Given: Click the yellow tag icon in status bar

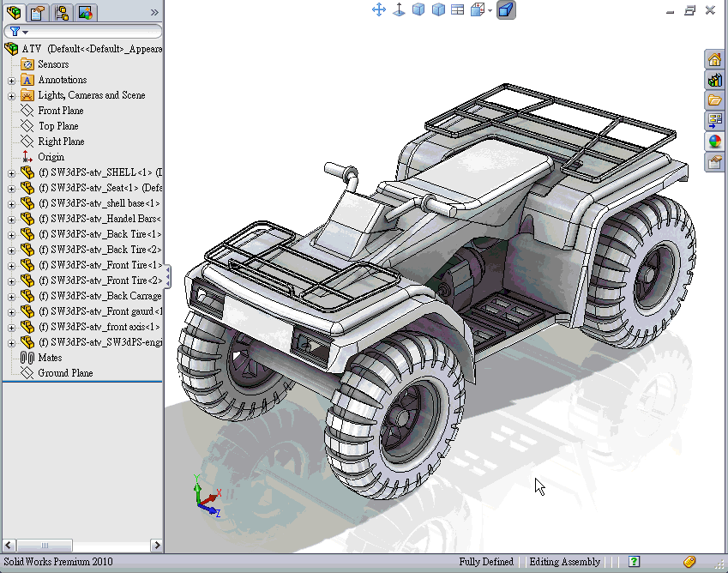Looking at the screenshot, I should pyautogui.click(x=689, y=562).
